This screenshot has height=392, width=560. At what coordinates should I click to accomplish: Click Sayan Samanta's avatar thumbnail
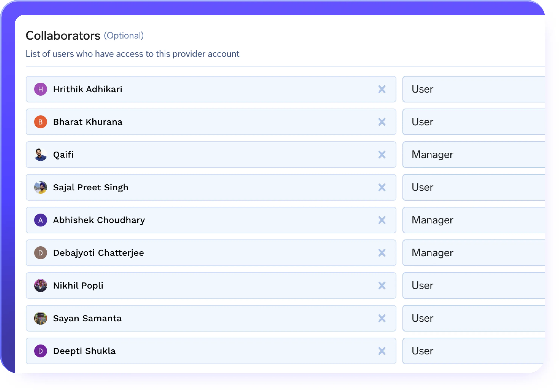(40, 318)
